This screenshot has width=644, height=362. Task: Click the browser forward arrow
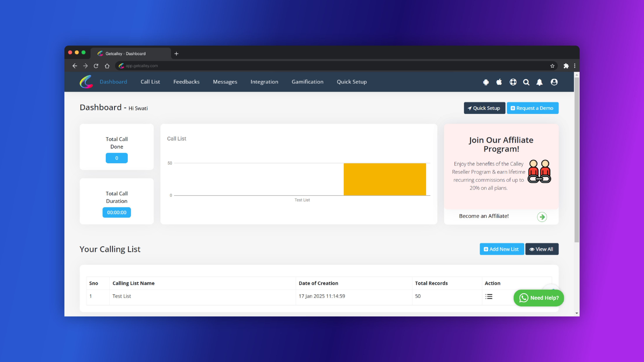tap(85, 66)
